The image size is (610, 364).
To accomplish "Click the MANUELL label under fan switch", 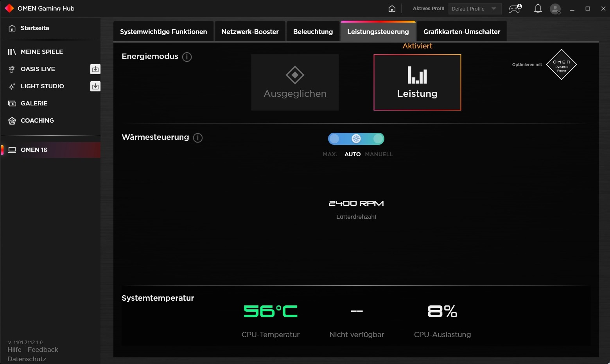I will point(379,154).
